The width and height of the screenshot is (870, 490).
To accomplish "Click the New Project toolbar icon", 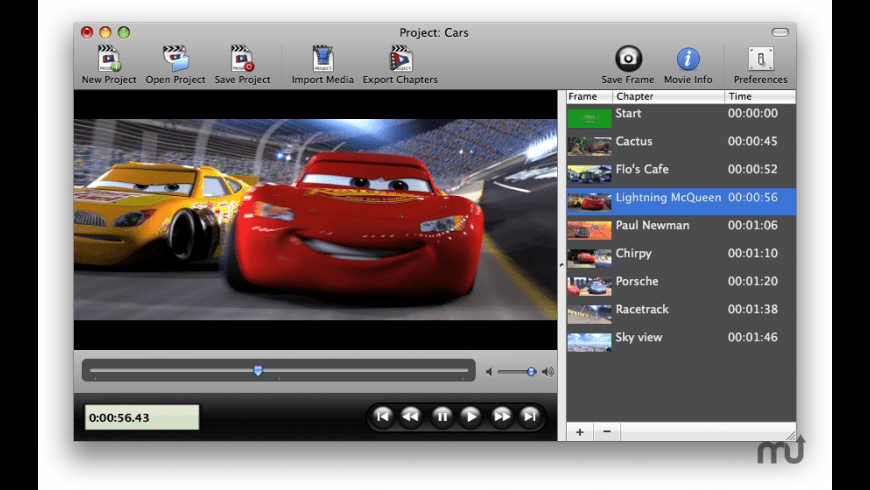I will pos(109,59).
